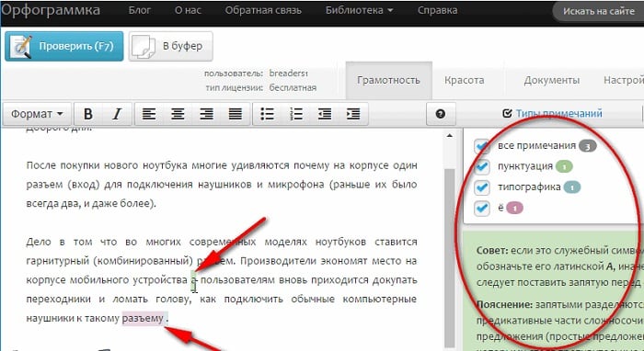Image resolution: width=644 pixels, height=351 pixels.
Task: Justify the text
Action: (235, 114)
